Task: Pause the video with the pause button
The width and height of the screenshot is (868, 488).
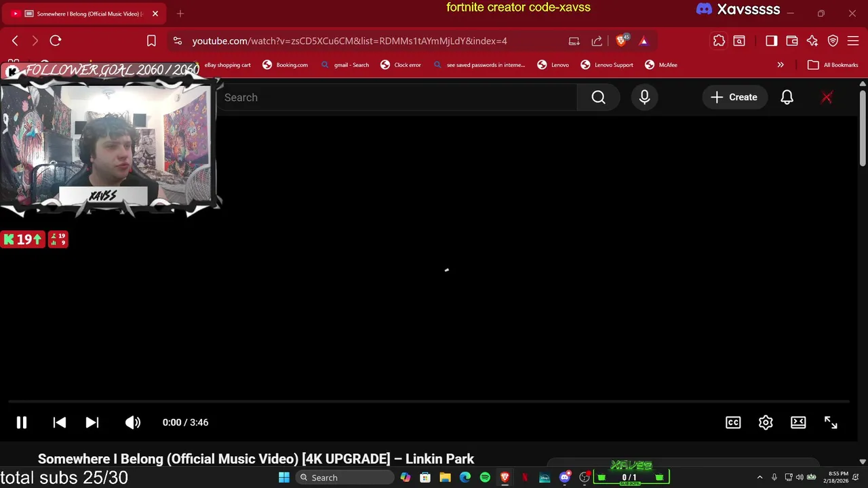Action: 22,422
